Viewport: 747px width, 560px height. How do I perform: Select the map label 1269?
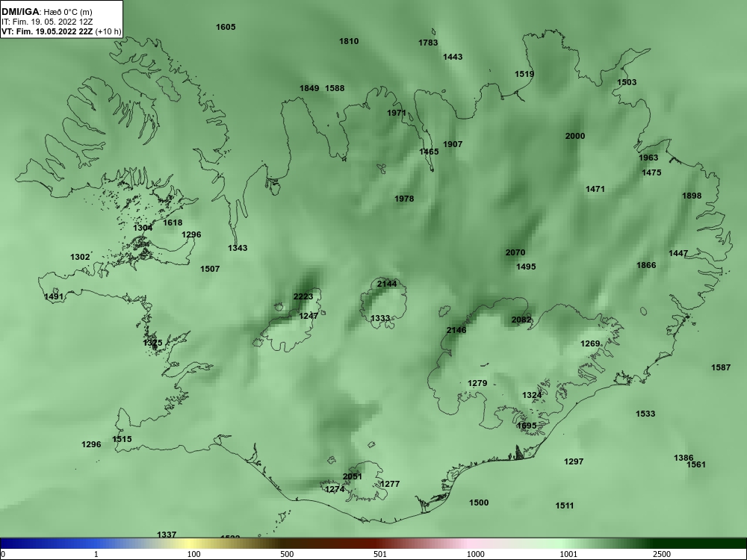(590, 343)
